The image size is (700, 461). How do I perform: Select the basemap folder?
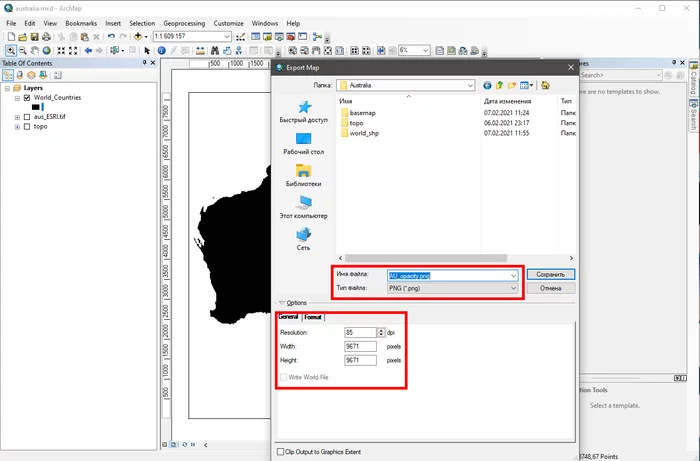tap(358, 113)
